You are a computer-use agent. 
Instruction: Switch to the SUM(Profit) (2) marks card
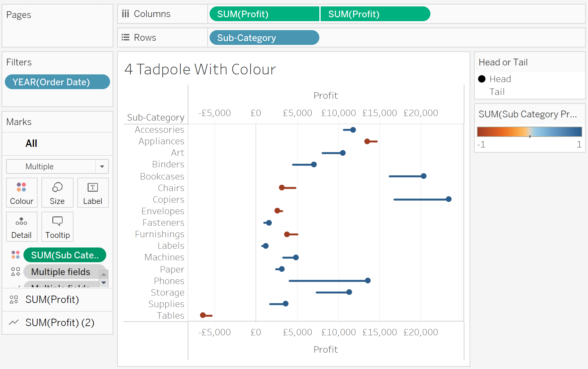coord(57,323)
